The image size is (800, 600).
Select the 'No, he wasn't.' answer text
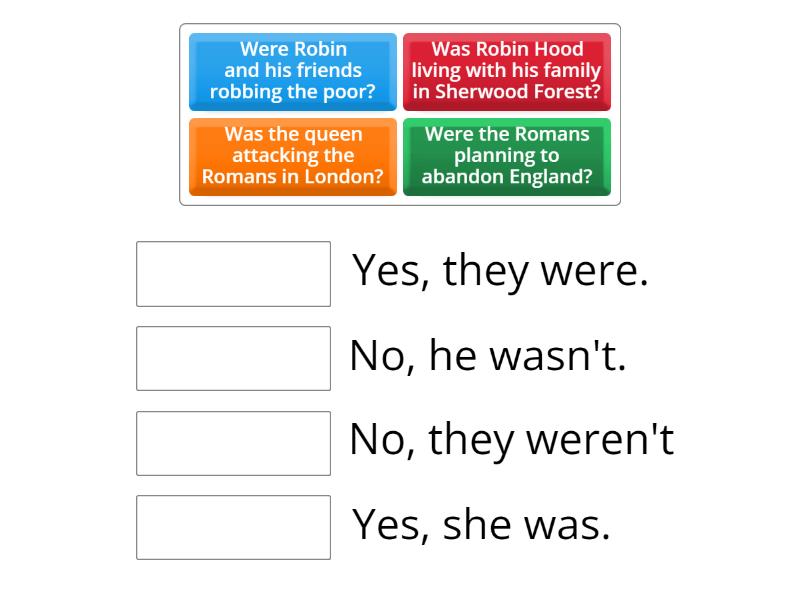pyautogui.click(x=486, y=355)
